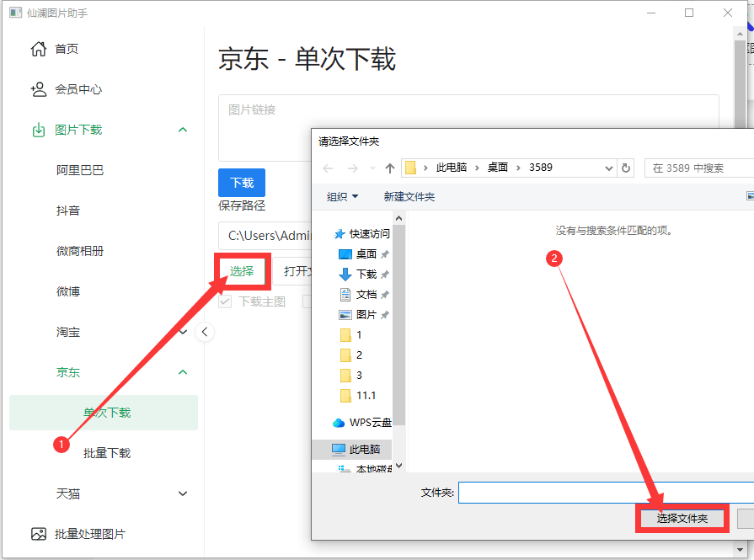Image resolution: width=754 pixels, height=560 pixels.
Task: Open the 组织 dropdown menu
Action: [342, 196]
